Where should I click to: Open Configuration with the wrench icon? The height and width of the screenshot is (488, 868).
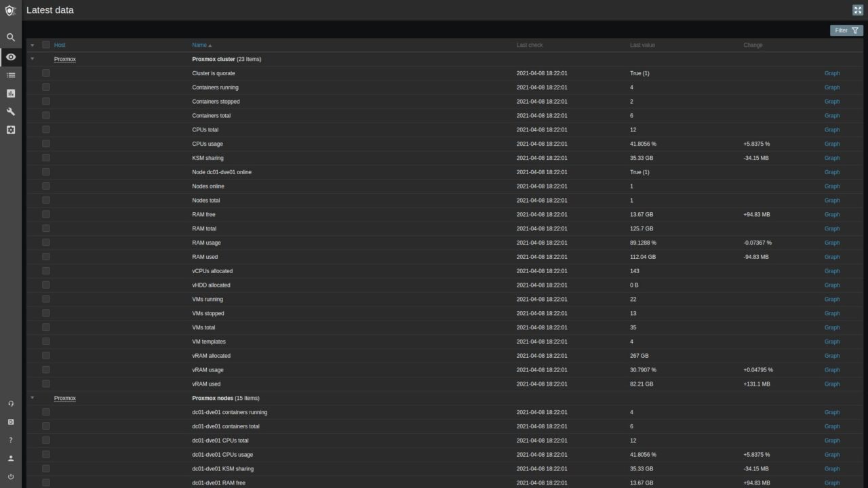click(10, 111)
